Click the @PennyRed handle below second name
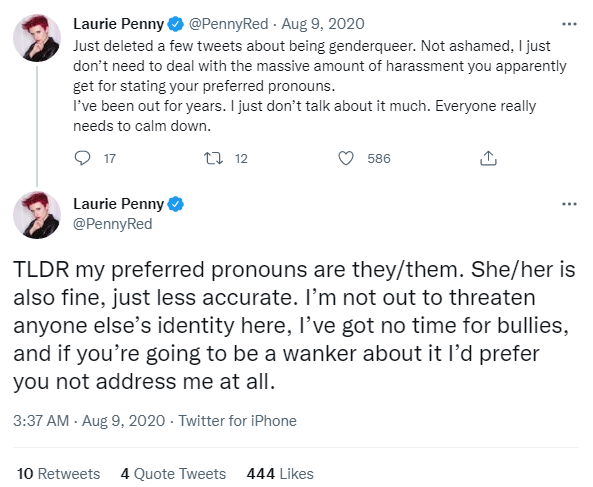 coord(113,224)
